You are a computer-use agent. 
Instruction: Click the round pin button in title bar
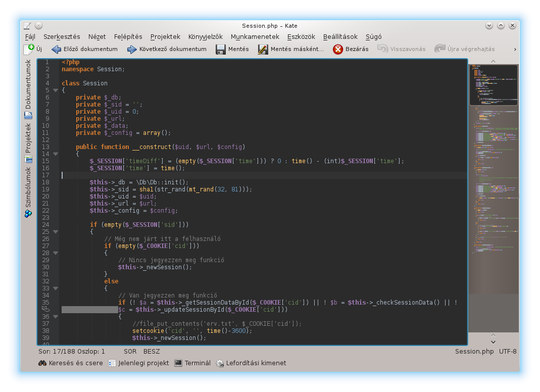coord(38,25)
